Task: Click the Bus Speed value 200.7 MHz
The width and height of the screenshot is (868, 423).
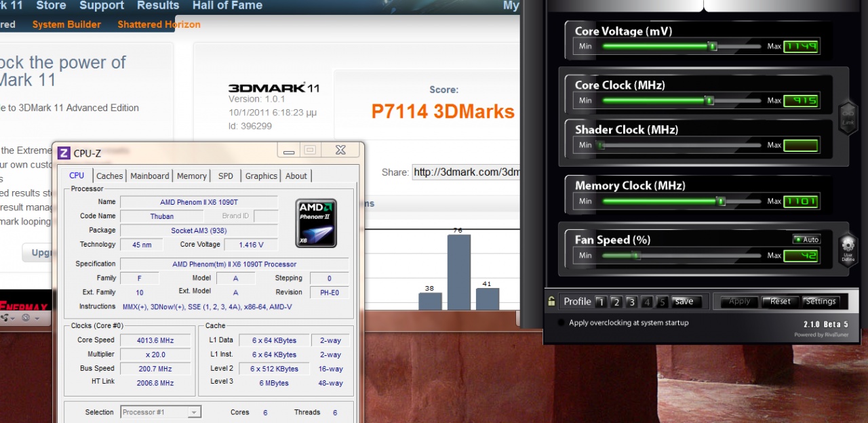Action: [x=154, y=369]
